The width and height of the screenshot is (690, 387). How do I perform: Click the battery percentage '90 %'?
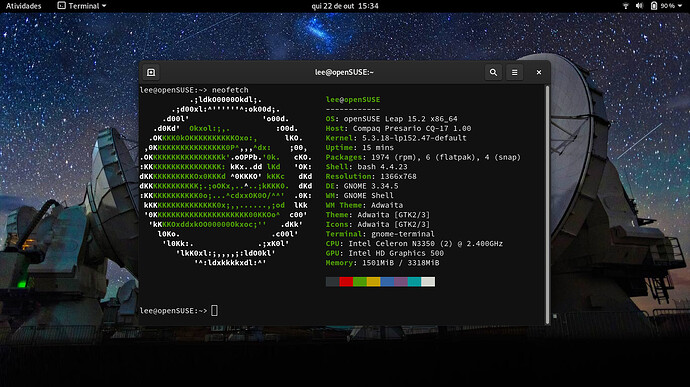668,6
